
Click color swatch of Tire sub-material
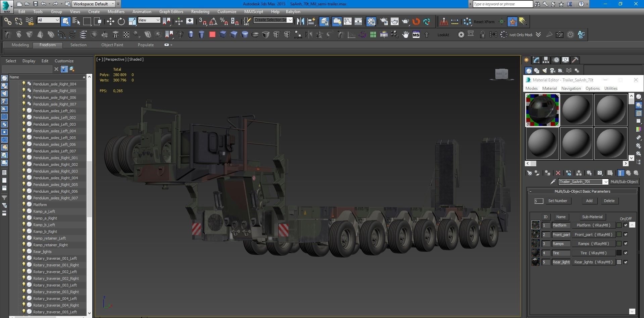pyautogui.click(x=619, y=253)
